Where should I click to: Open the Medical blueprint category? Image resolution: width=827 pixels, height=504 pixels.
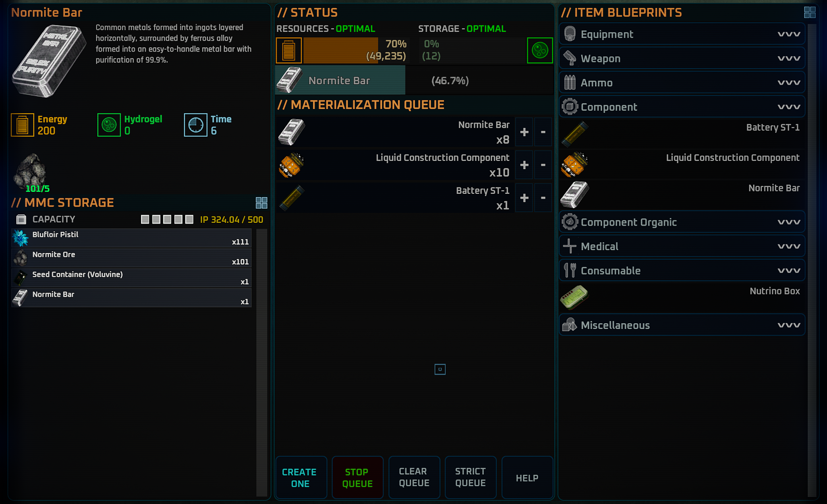(682, 246)
